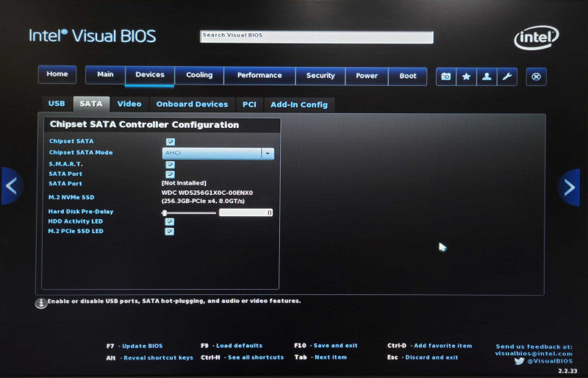Click Add favorite item link

tap(443, 346)
